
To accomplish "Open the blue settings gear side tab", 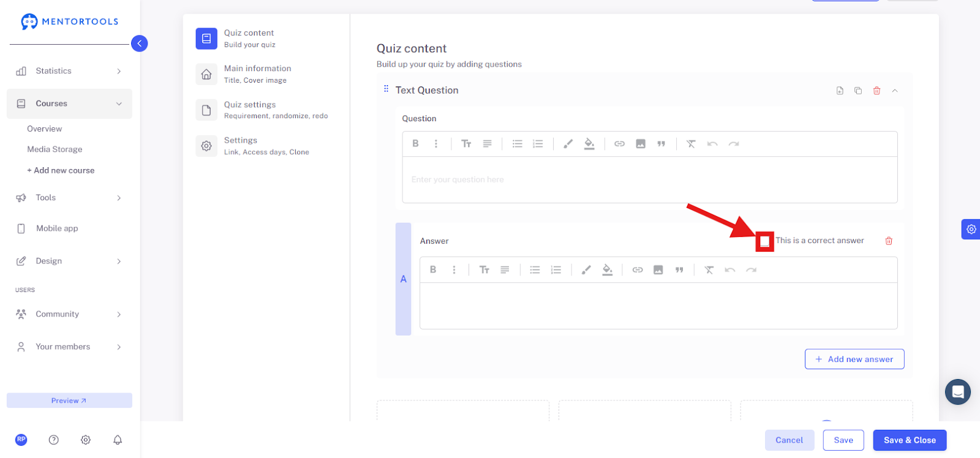I will [x=971, y=229].
